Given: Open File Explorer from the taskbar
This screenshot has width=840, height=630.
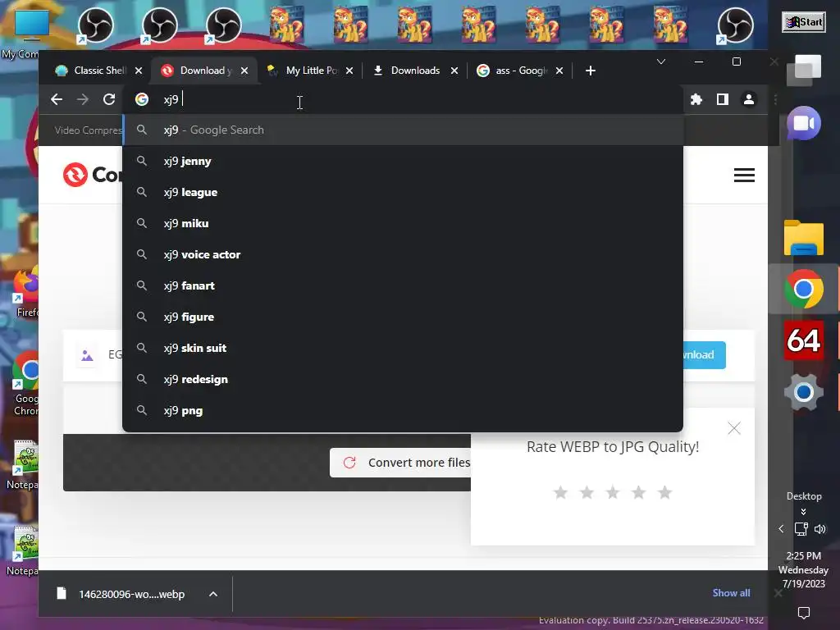Looking at the screenshot, I should [804, 237].
